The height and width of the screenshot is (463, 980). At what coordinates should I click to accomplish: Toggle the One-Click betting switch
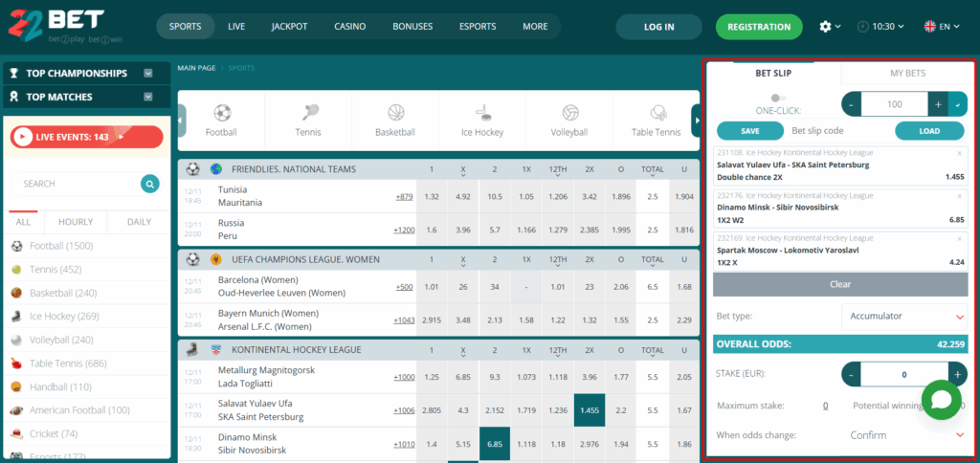(778, 99)
